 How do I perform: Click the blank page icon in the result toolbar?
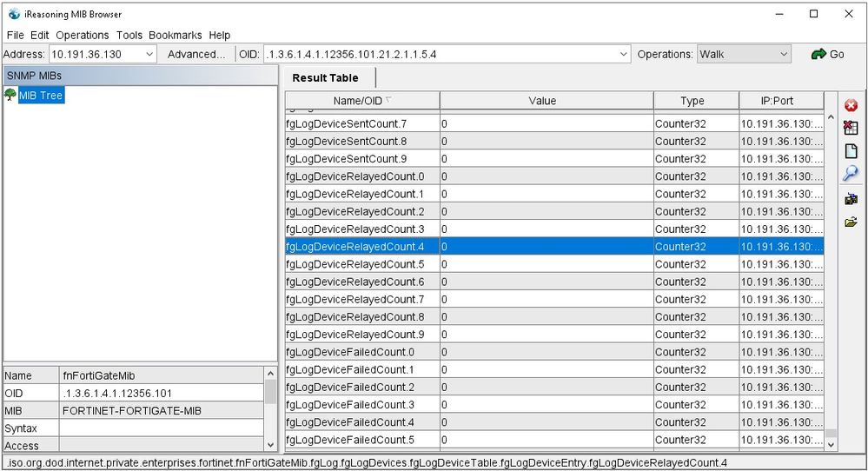click(x=851, y=151)
